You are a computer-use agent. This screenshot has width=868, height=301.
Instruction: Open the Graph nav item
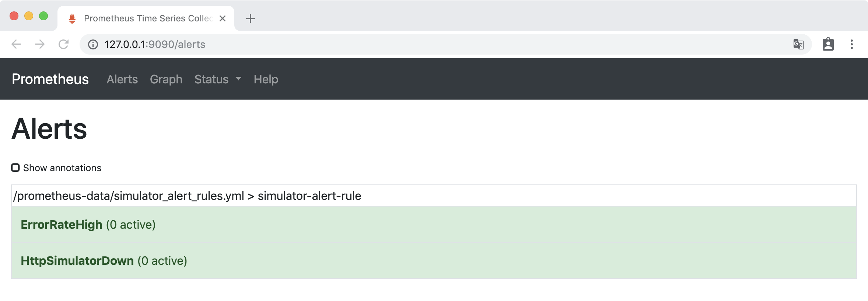pos(166,79)
